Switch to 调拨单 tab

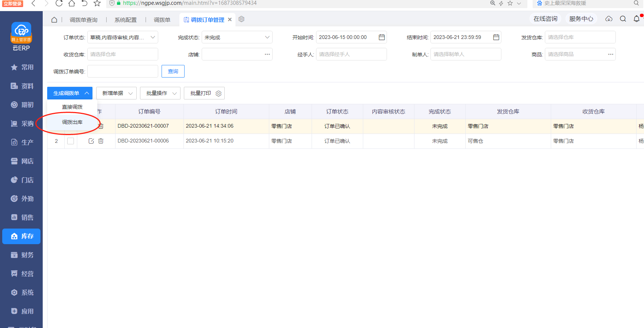click(162, 20)
